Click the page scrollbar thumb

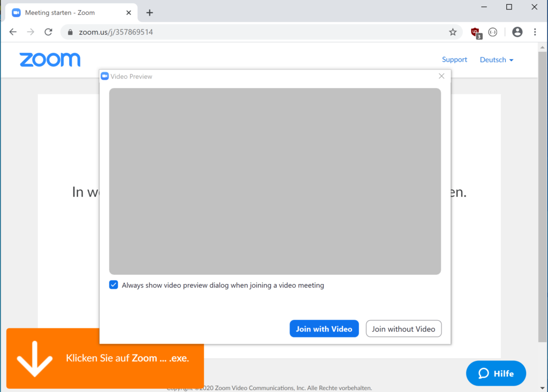(x=542, y=197)
